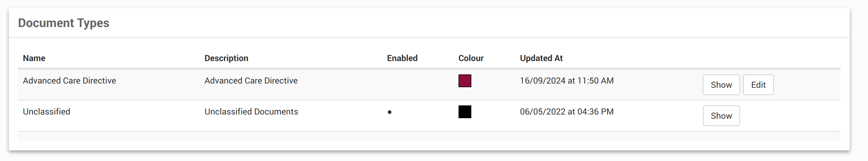Click the Updated At column header
The image size is (868, 161).
tap(541, 58)
